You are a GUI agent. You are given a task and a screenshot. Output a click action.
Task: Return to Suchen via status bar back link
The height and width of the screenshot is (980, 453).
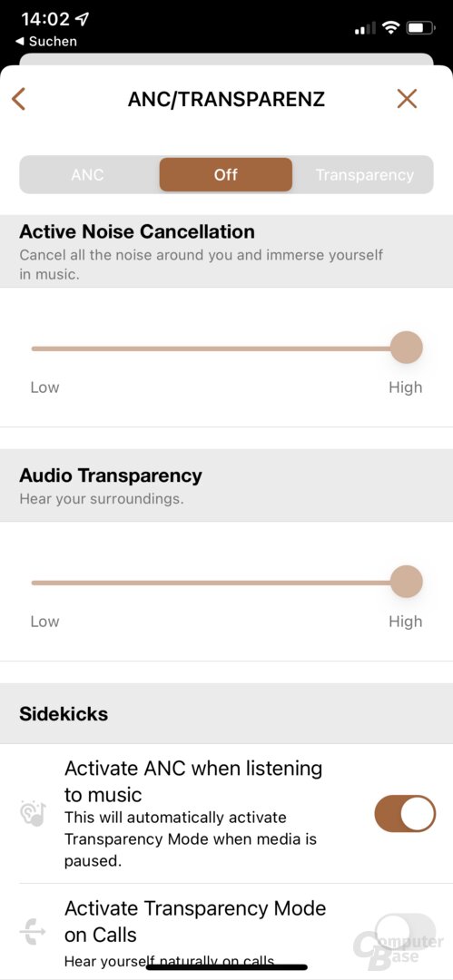point(45,41)
